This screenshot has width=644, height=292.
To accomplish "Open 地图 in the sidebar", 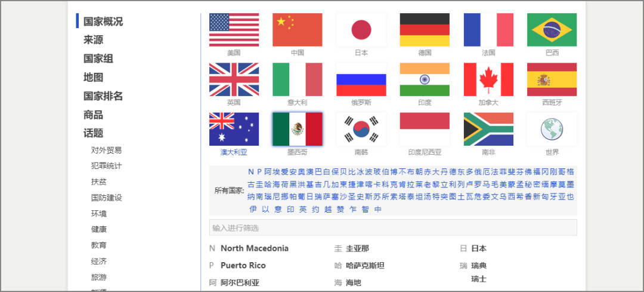I will 93,77.
